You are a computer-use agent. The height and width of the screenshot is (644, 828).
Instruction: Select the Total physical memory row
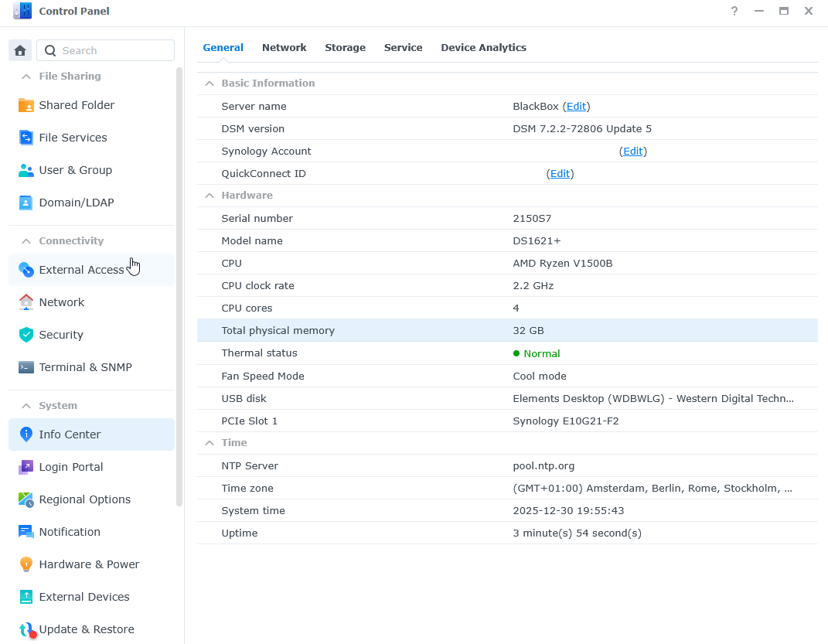click(507, 330)
